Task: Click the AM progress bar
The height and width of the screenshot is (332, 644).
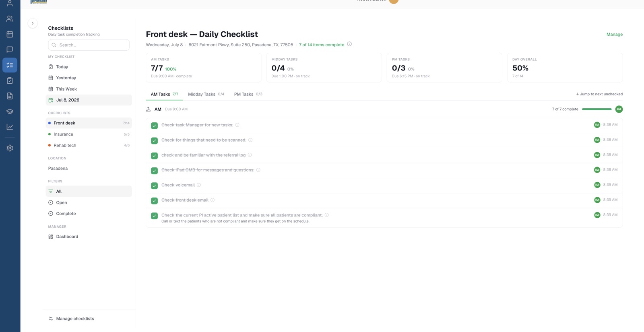Action: click(597, 109)
